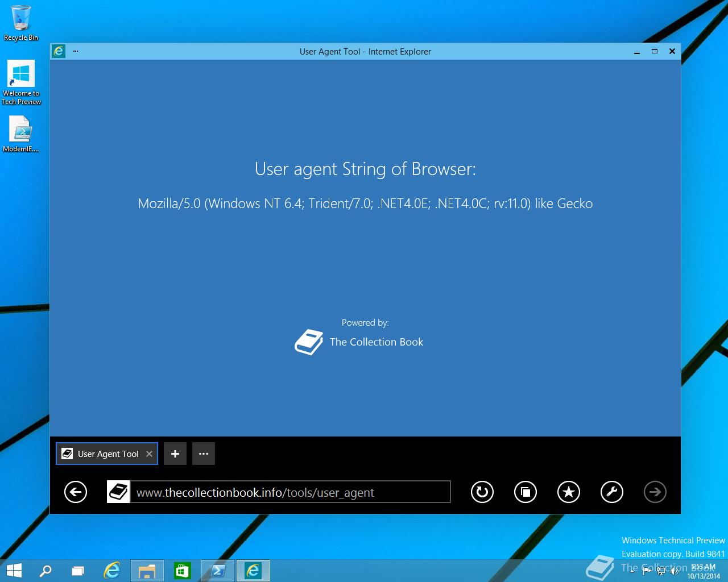Open tab tools ellipsis button
This screenshot has height=582, width=728.
pyautogui.click(x=204, y=454)
